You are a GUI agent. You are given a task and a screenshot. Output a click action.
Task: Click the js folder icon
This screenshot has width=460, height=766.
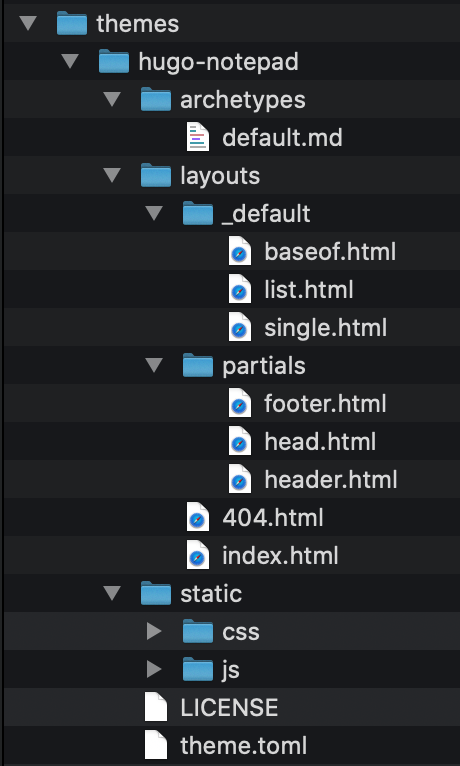198,669
